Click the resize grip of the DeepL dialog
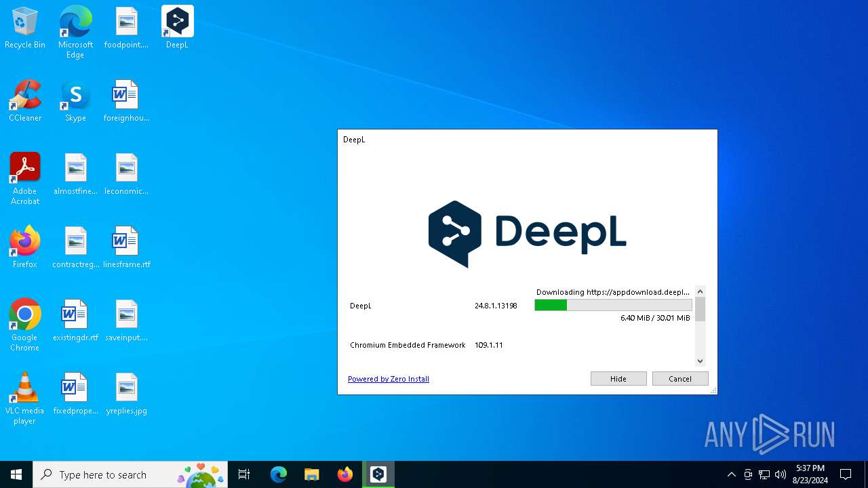Image resolution: width=868 pixels, height=488 pixels. [x=713, y=390]
